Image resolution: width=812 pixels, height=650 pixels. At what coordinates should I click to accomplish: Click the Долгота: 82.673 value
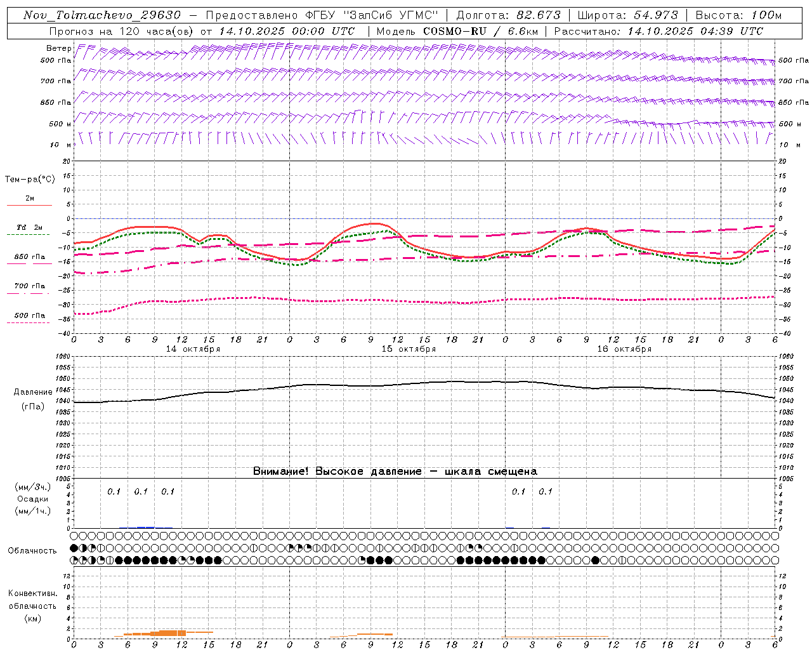(509, 15)
